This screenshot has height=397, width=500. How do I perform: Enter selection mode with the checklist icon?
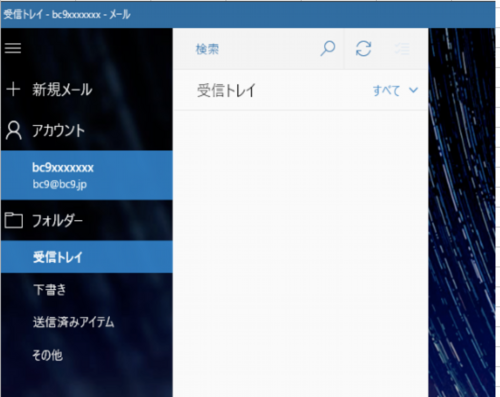click(x=402, y=49)
